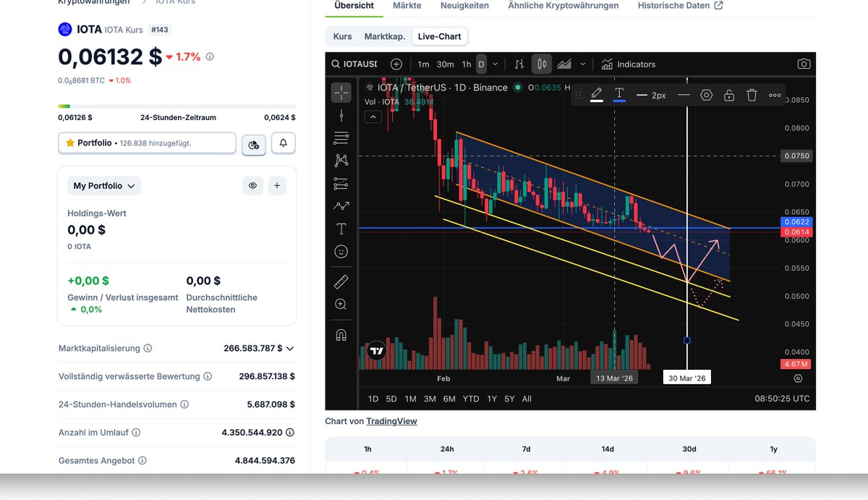
Task: Set chart range to All
Action: [x=527, y=399]
